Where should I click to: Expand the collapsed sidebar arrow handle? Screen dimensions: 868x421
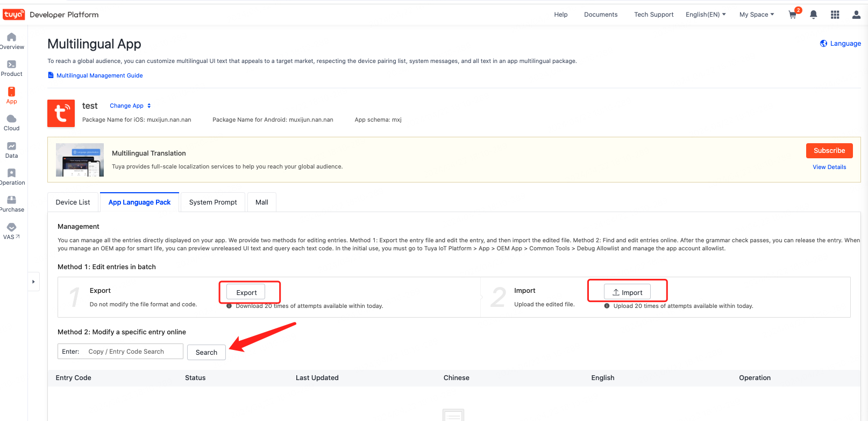click(33, 282)
